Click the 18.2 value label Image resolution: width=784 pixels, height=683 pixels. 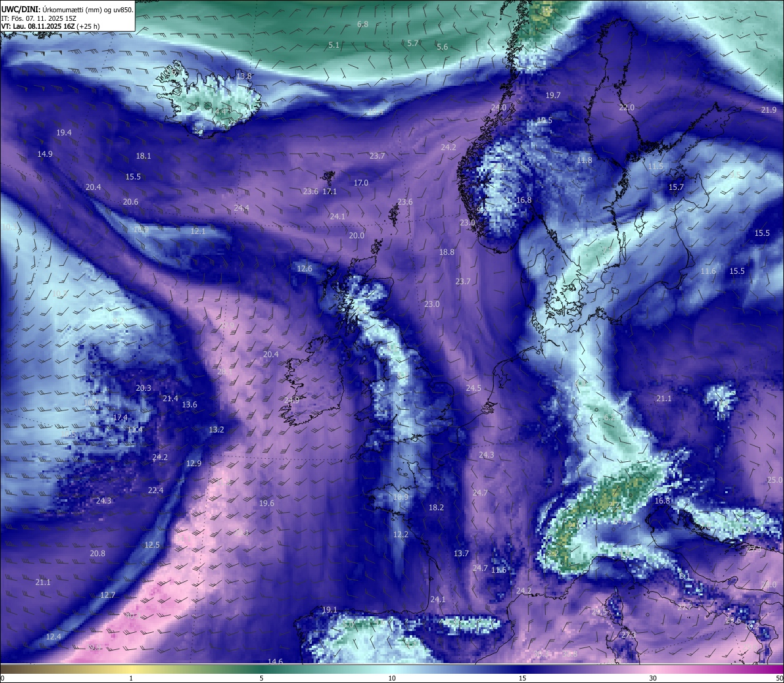point(436,508)
